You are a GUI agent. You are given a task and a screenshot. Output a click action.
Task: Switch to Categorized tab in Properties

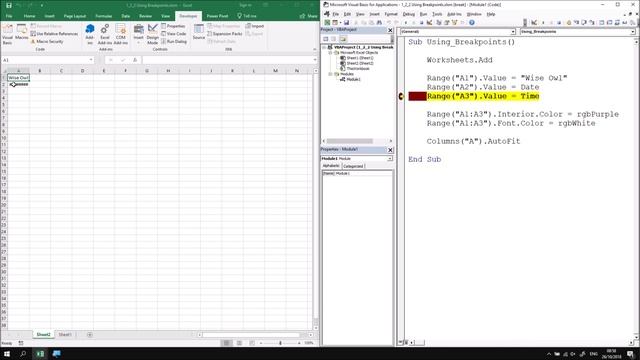coord(353,166)
